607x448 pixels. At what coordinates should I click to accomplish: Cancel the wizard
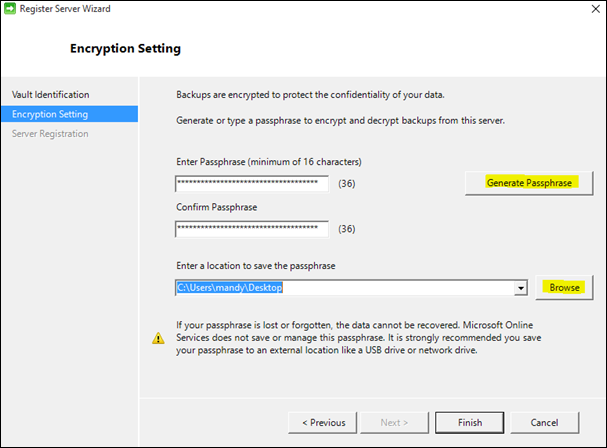(544, 422)
